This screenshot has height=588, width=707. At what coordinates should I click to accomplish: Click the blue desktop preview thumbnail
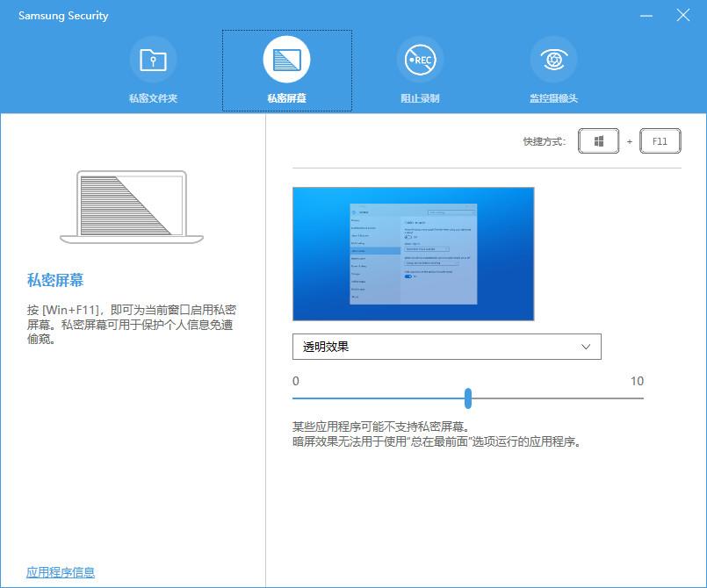[x=415, y=254]
